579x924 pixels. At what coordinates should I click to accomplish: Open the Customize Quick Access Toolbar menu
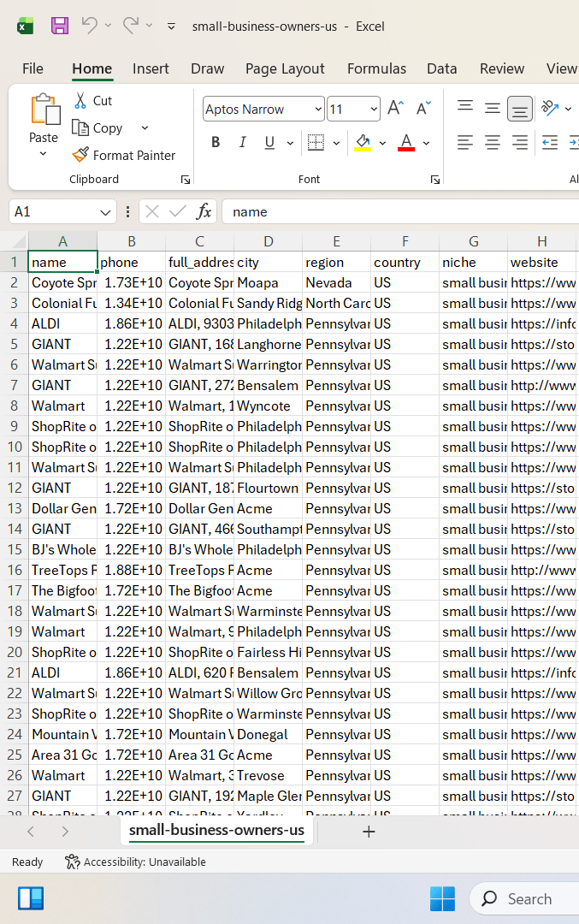click(171, 27)
